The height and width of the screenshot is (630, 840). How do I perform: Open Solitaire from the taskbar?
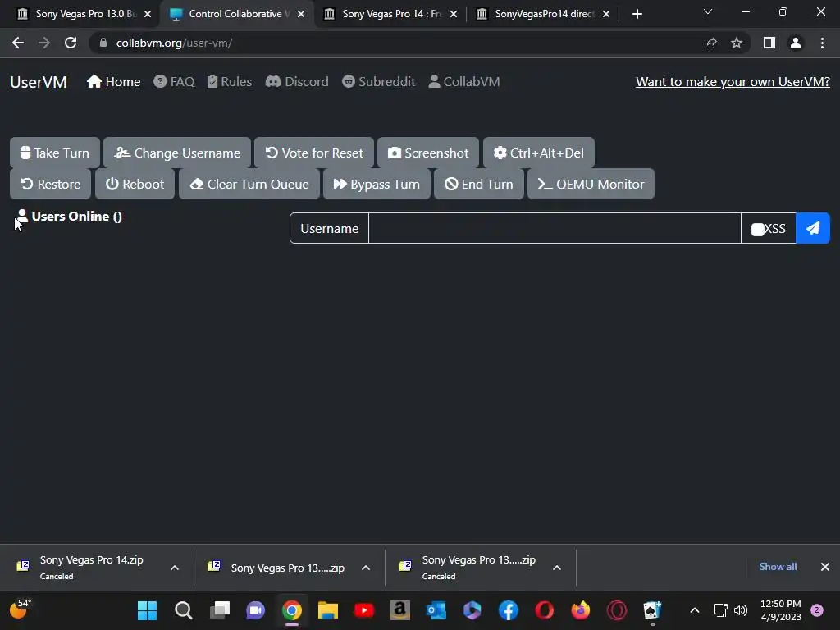pyautogui.click(x=652, y=610)
